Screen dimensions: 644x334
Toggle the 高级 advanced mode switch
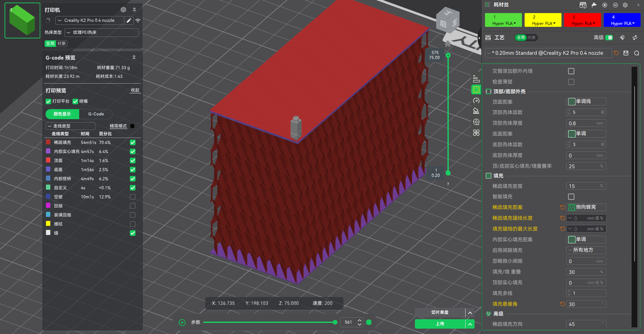pos(609,38)
